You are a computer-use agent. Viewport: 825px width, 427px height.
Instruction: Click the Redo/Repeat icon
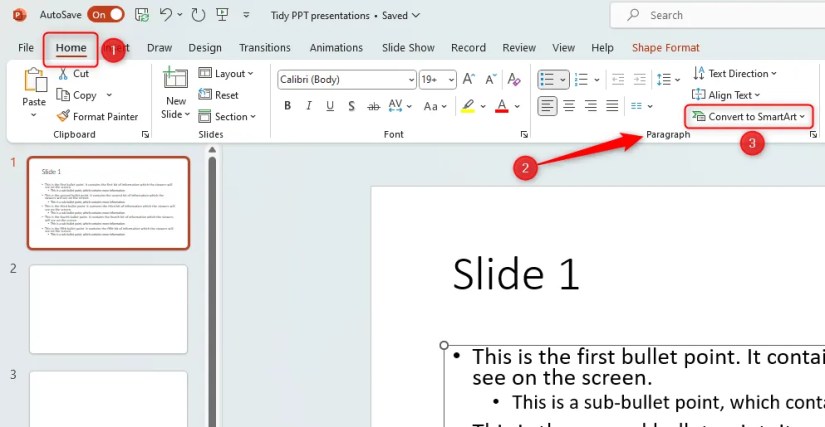tap(198, 15)
